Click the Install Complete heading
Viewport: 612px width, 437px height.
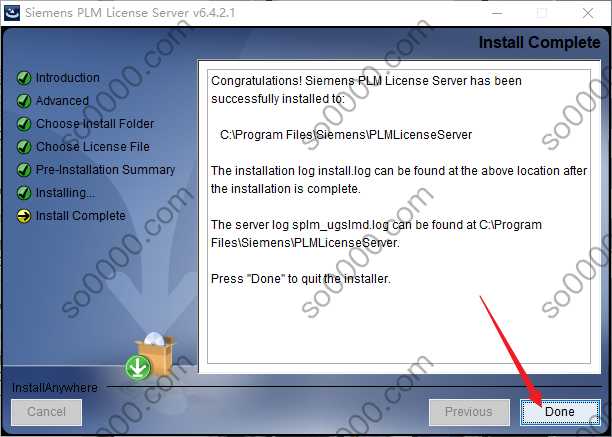tap(539, 43)
